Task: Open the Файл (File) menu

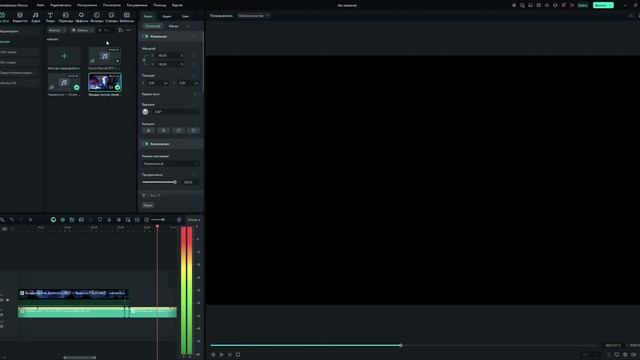Action: tap(40, 5)
